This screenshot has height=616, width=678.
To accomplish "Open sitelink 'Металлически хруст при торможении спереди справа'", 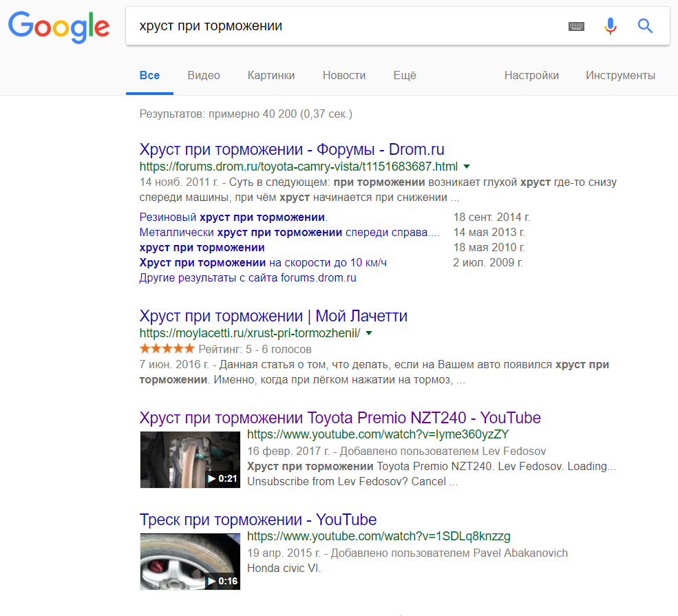I will (x=289, y=232).
